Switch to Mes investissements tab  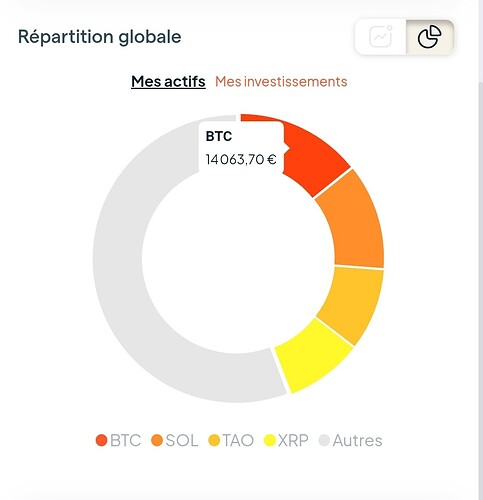(x=281, y=81)
